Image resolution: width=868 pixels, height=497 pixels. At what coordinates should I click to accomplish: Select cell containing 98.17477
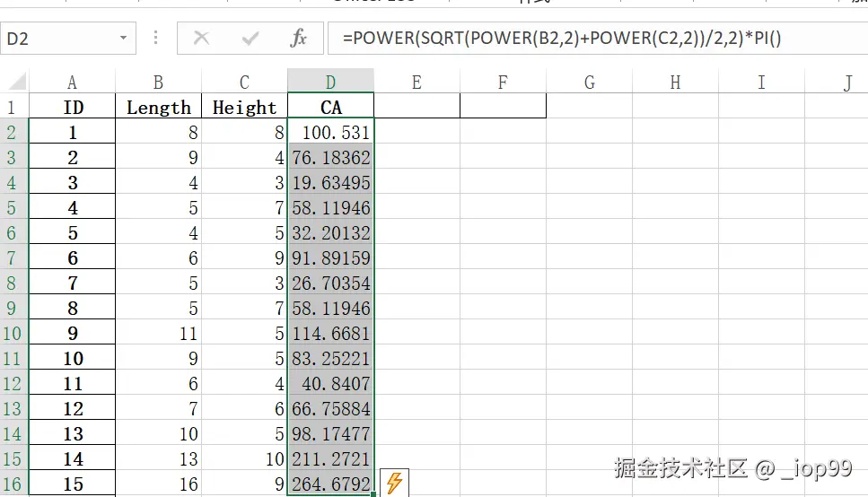330,433
